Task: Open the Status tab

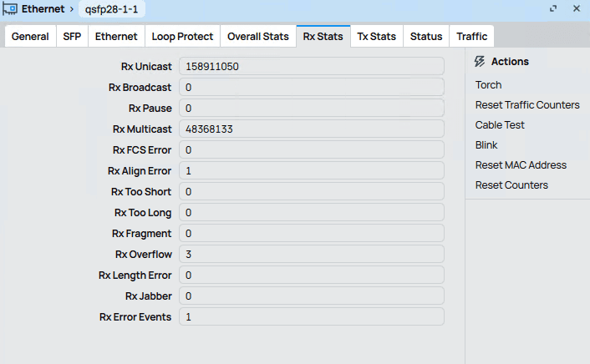Action: (x=426, y=37)
